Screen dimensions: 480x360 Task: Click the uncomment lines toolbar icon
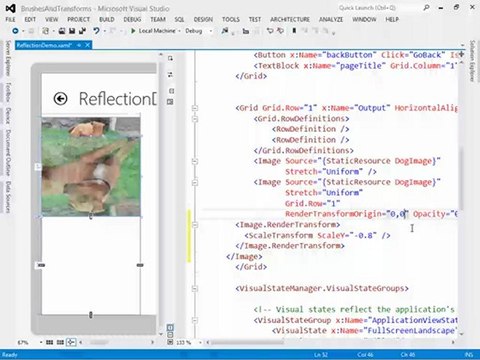pos(281,31)
